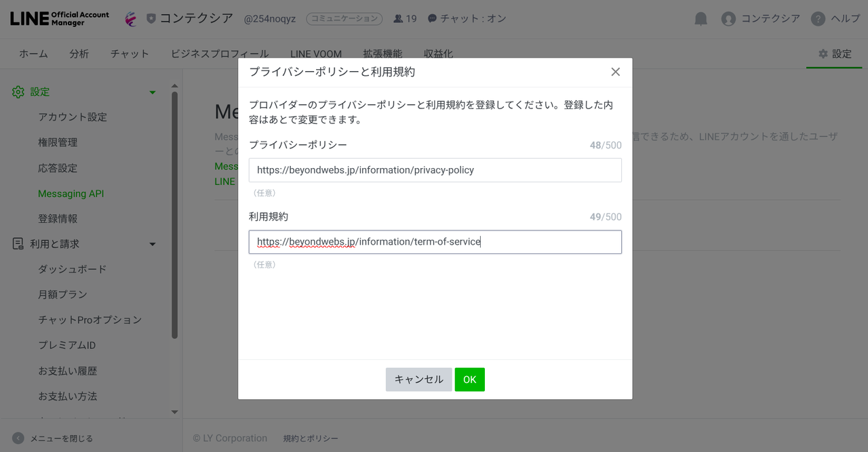The image size is (868, 452).
Task: Open the help question mark icon
Action: tap(818, 19)
